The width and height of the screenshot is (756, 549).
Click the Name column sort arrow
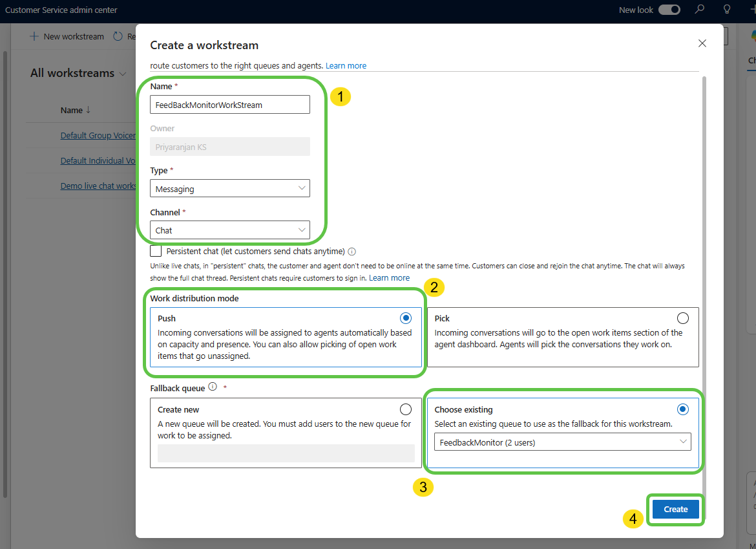tap(88, 110)
